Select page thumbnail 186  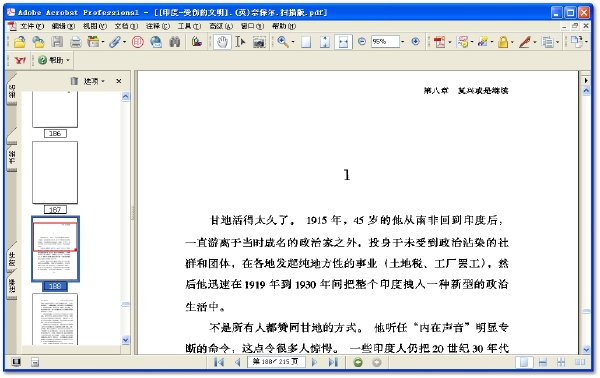pyautogui.click(x=55, y=109)
